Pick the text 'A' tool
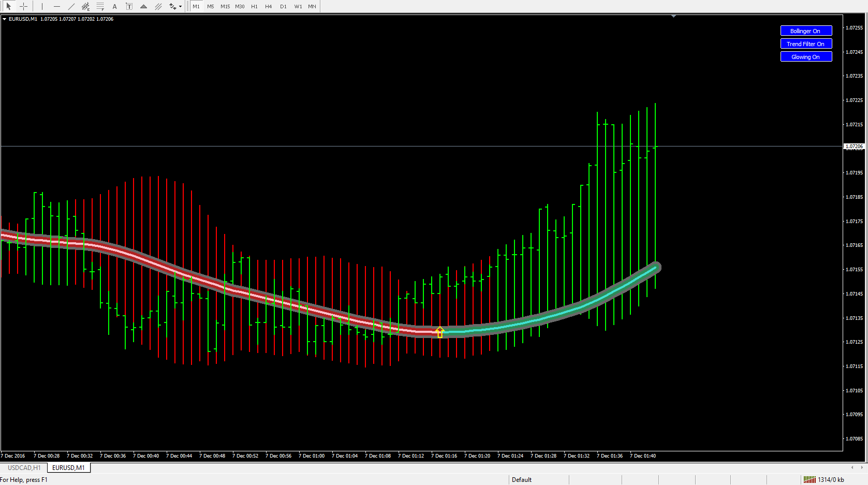 pos(114,6)
